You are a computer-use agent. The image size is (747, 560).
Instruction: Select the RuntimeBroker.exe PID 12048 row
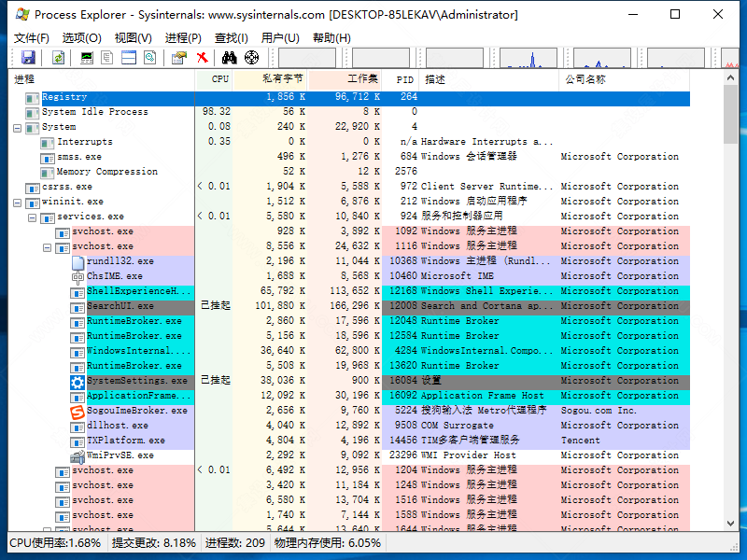pos(349,321)
